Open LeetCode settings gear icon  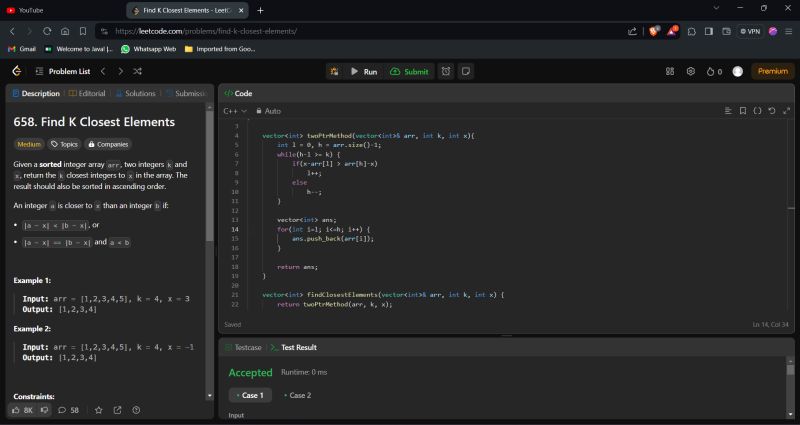pyautogui.click(x=690, y=72)
